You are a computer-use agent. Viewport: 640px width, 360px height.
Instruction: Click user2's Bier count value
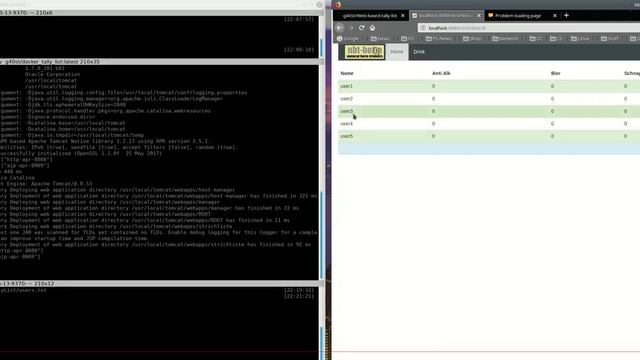click(552, 99)
